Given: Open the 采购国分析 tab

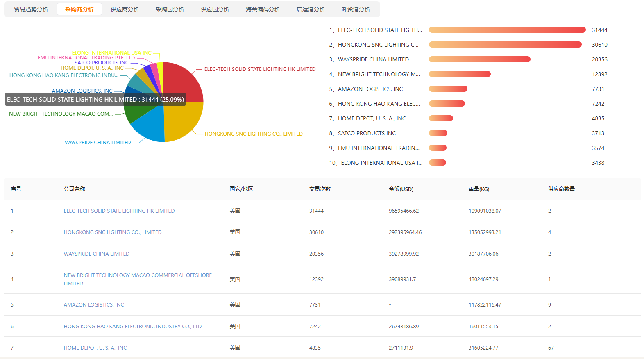Looking at the screenshot, I should point(170,9).
